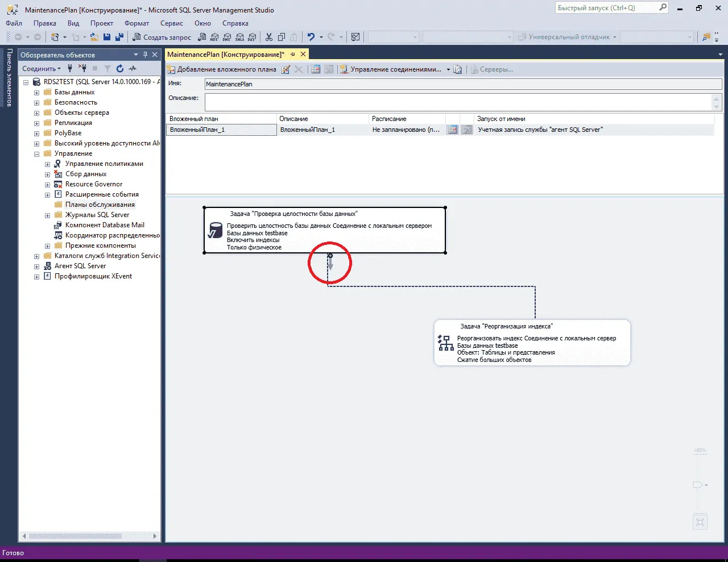Refresh the Object Explorer tree
728x562 pixels.
point(120,69)
